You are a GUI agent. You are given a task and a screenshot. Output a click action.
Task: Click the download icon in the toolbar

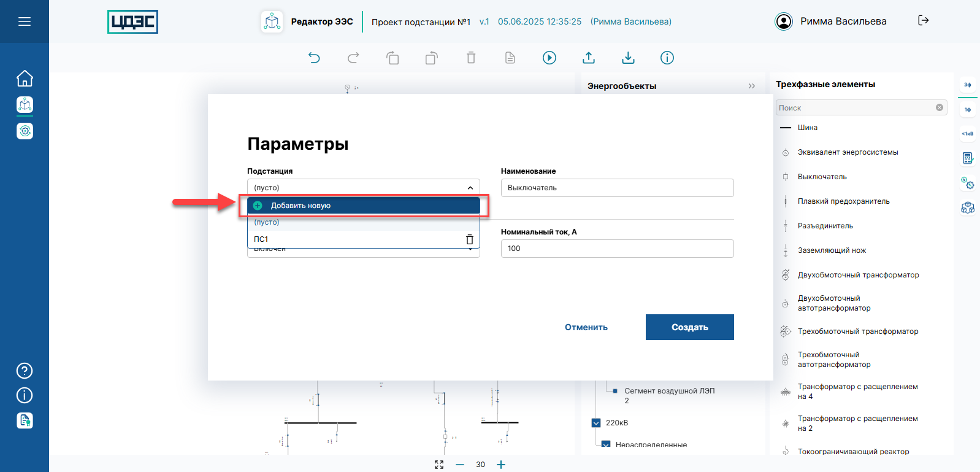628,58
